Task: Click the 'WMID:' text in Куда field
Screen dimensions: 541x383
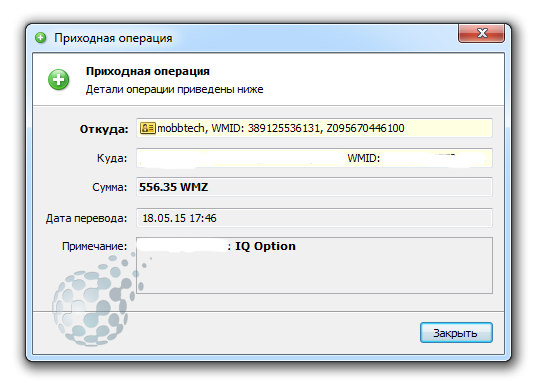Action: (363, 158)
